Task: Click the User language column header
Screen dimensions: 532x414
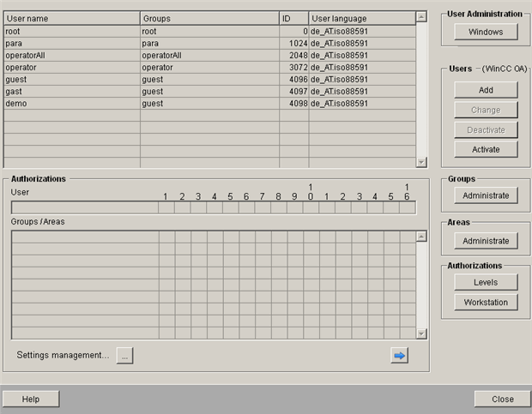Action: pos(360,18)
